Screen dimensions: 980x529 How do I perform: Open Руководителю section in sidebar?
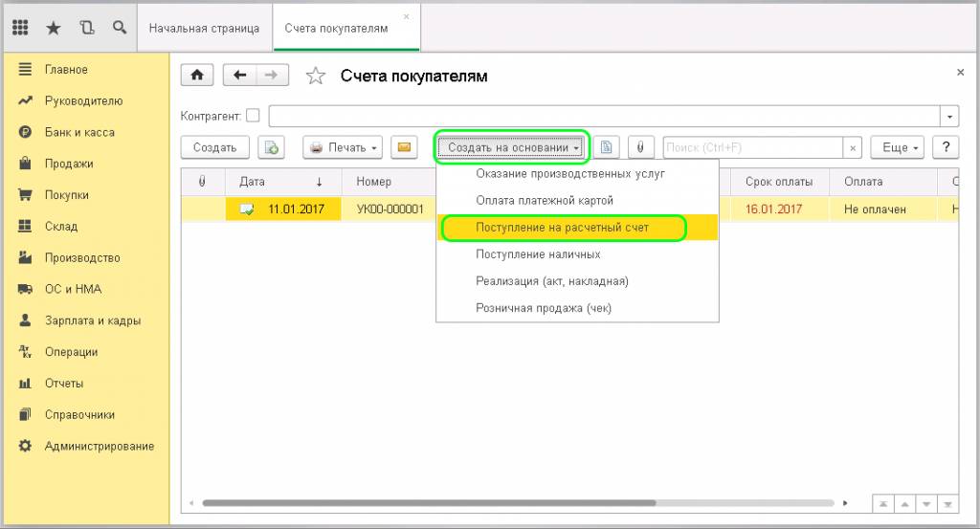point(86,100)
